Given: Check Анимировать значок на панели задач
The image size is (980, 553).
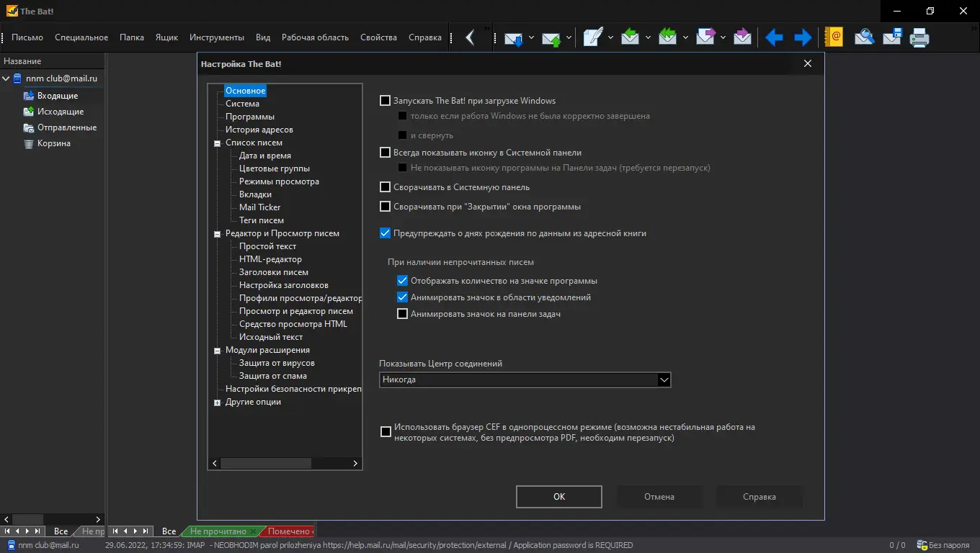Looking at the screenshot, I should 403,314.
